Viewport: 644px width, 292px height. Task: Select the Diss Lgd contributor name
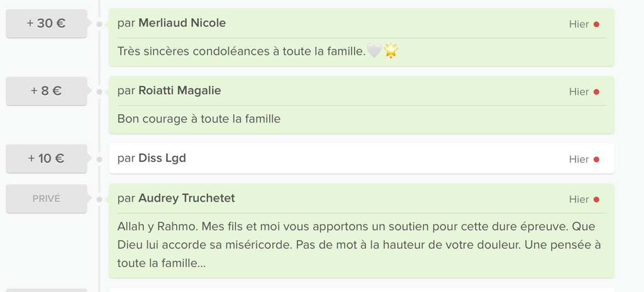162,159
